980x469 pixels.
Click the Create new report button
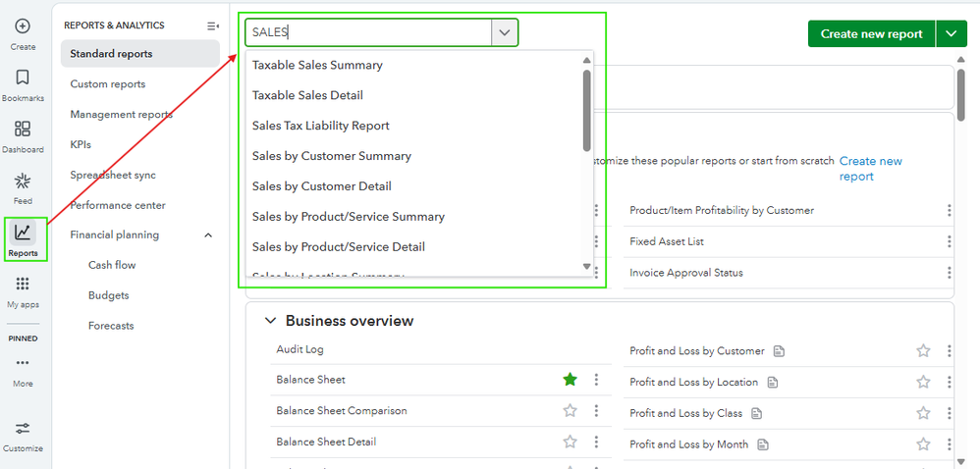click(871, 33)
